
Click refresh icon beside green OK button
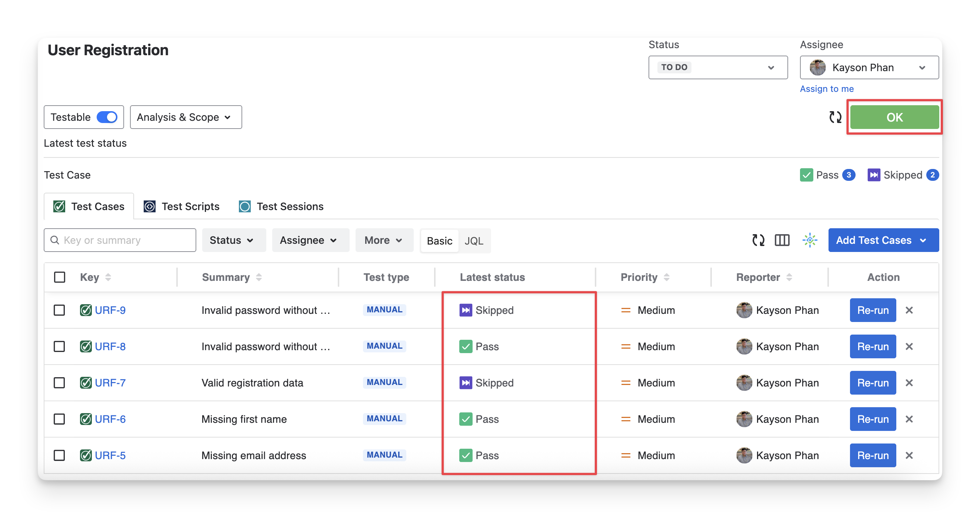click(x=835, y=117)
